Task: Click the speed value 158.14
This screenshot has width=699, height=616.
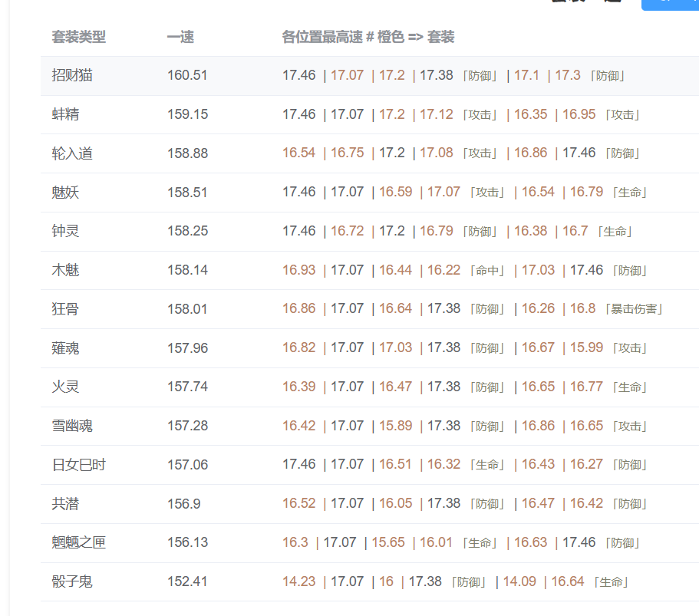Action: coord(187,270)
